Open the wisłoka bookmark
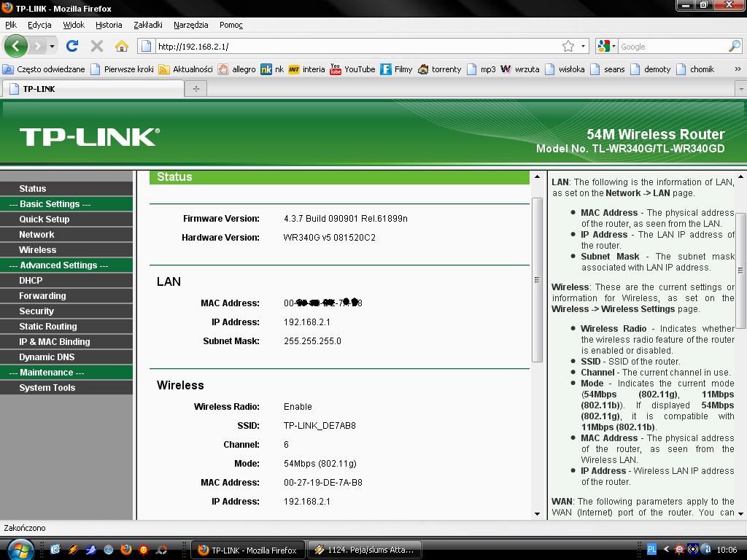 [565, 69]
